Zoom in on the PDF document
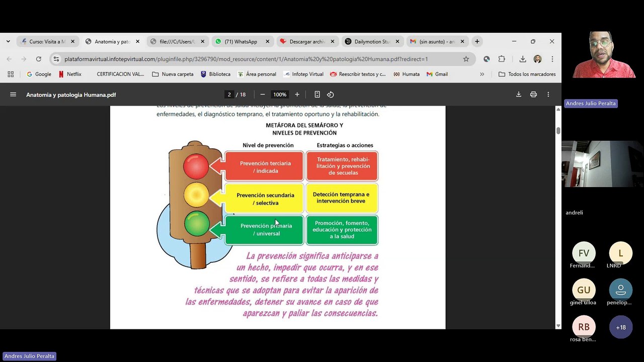The height and width of the screenshot is (362, 644). tap(297, 95)
